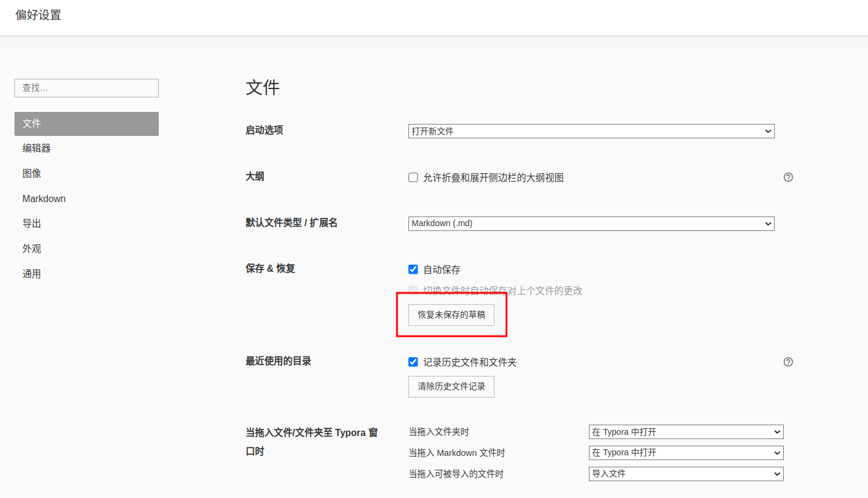The image size is (868, 498).
Task: Open the 图像 settings section
Action: (32, 174)
